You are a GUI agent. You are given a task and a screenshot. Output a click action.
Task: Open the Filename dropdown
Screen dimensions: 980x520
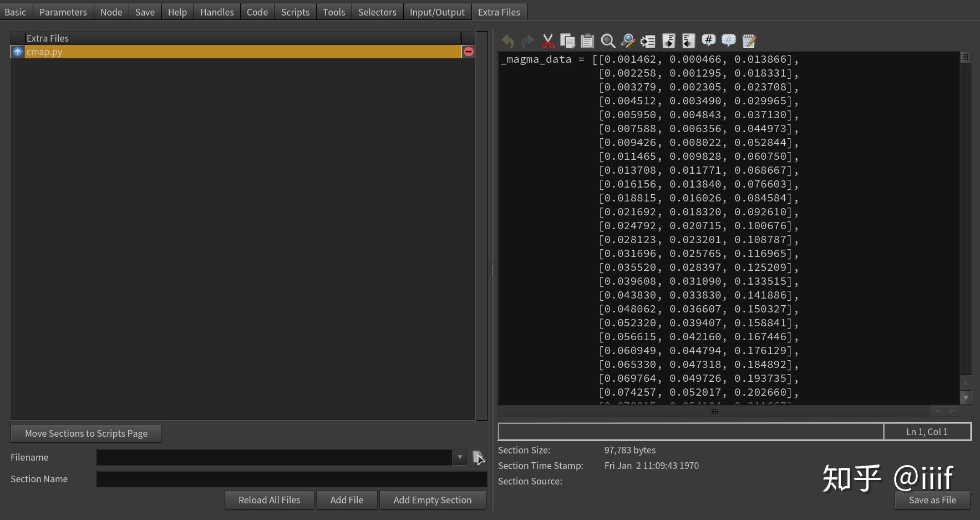tap(459, 457)
